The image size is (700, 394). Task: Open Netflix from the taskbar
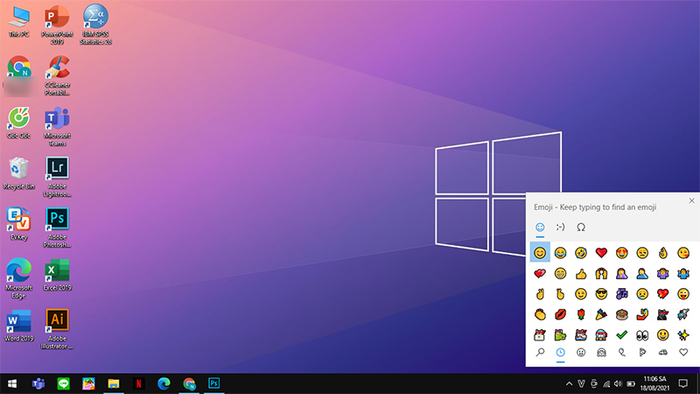click(139, 384)
